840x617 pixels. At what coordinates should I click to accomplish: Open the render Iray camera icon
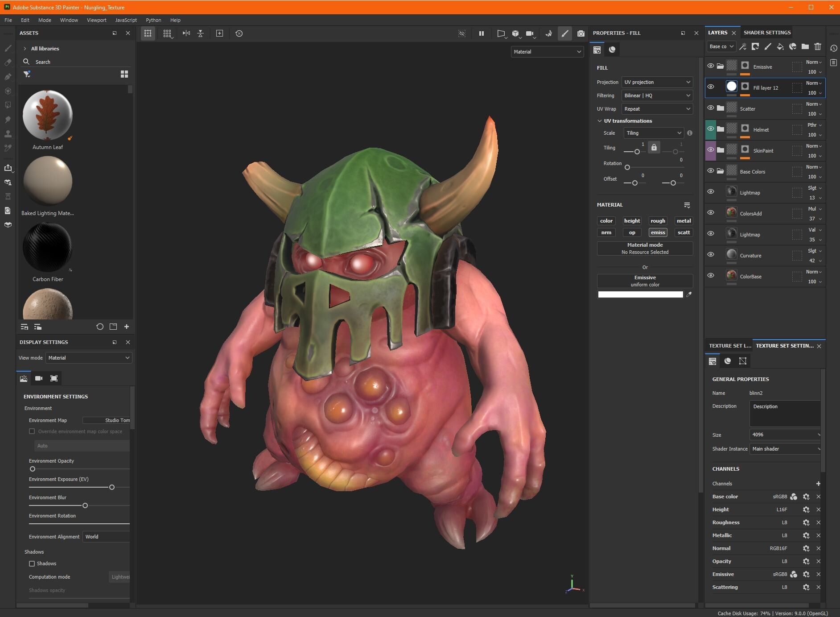pyautogui.click(x=581, y=33)
